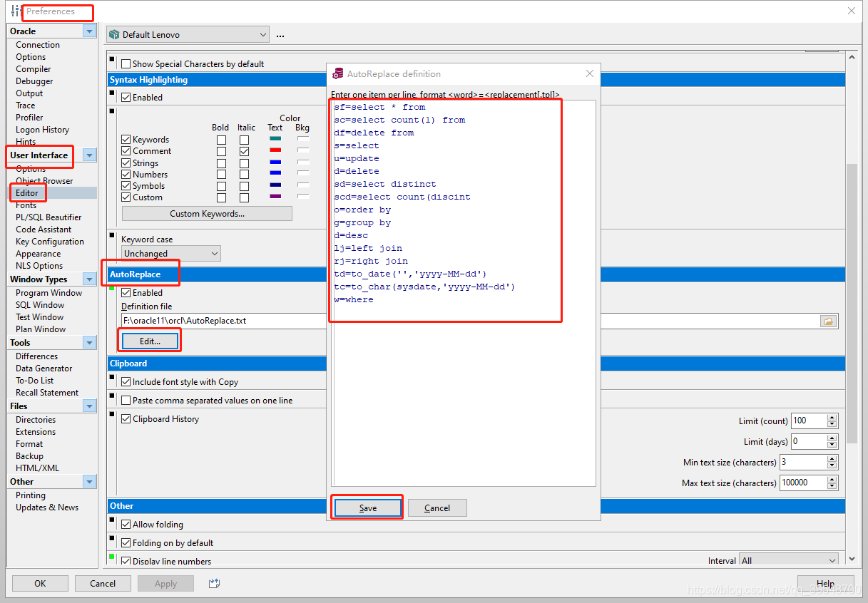Enable Paste comma separated values option
Image resolution: width=868 pixels, height=603 pixels.
(126, 401)
